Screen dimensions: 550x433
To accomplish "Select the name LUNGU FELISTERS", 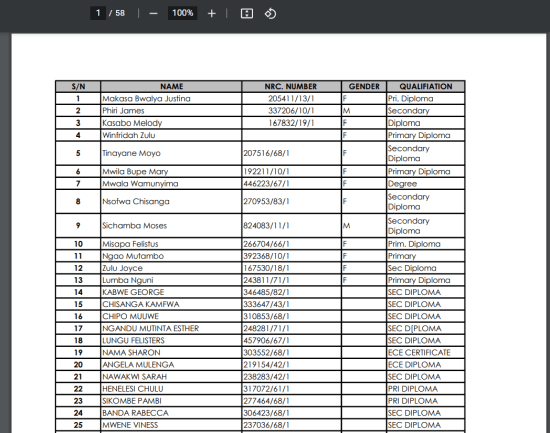I will (133, 341).
